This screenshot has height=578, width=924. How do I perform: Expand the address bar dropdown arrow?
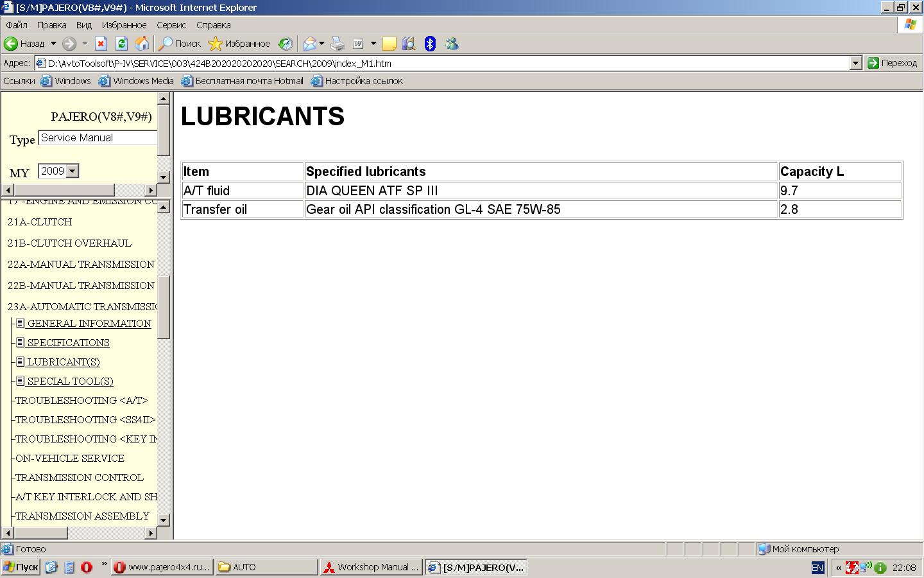[x=855, y=63]
